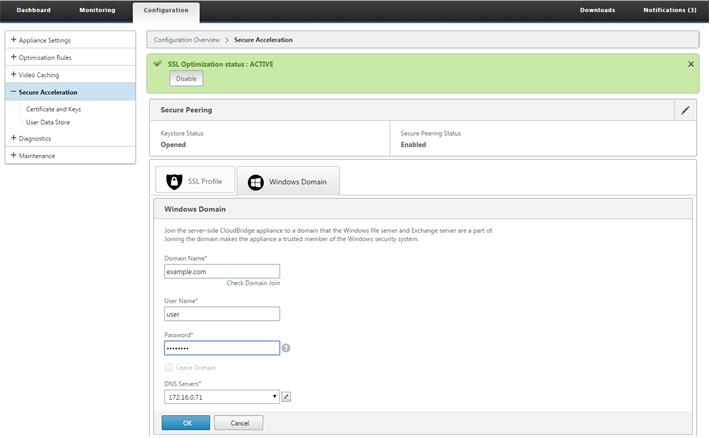Viewport: 710px width, 438px height.
Task: Click the green SSL status checkmark icon
Action: coord(158,64)
